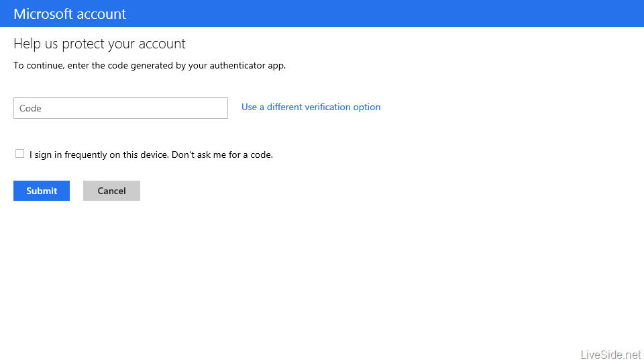Click the phrase 'To continue' in the instructions
This screenshot has height=362, width=644.
[x=38, y=66]
